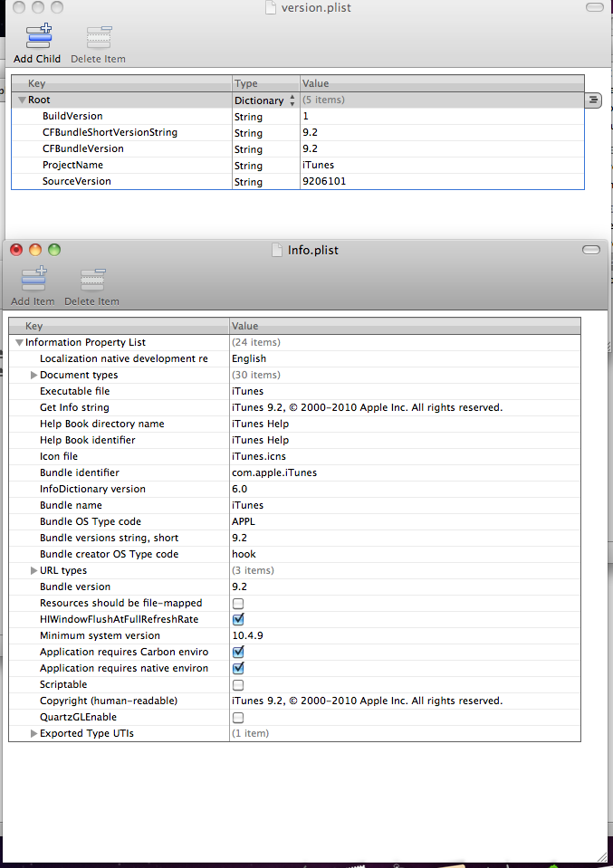Click Key column header in version.plist

pyautogui.click(x=122, y=83)
